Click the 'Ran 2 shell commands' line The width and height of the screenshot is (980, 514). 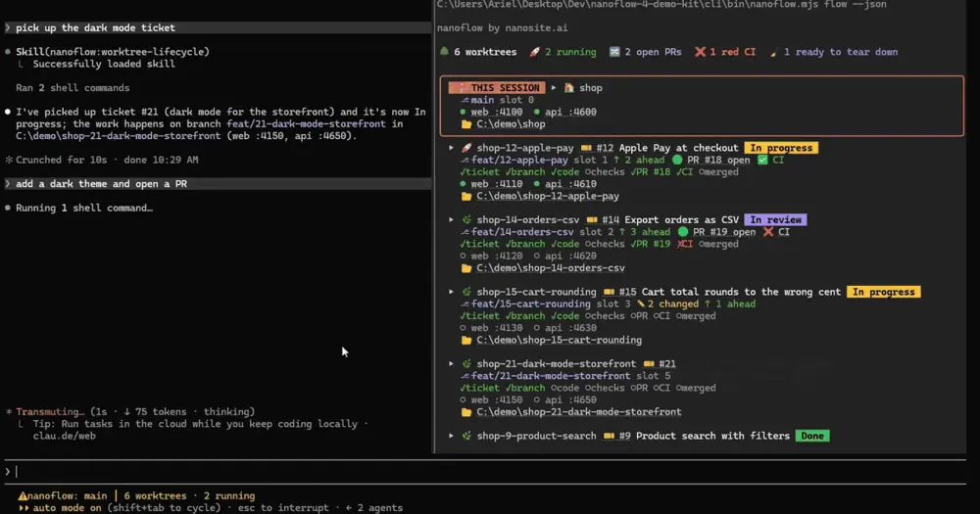click(x=73, y=88)
